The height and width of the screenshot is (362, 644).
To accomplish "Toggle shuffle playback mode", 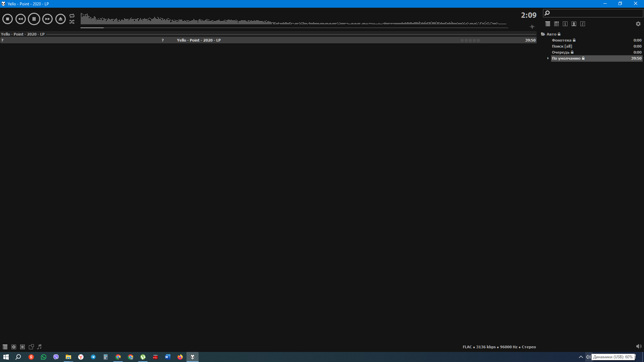I will (x=72, y=22).
